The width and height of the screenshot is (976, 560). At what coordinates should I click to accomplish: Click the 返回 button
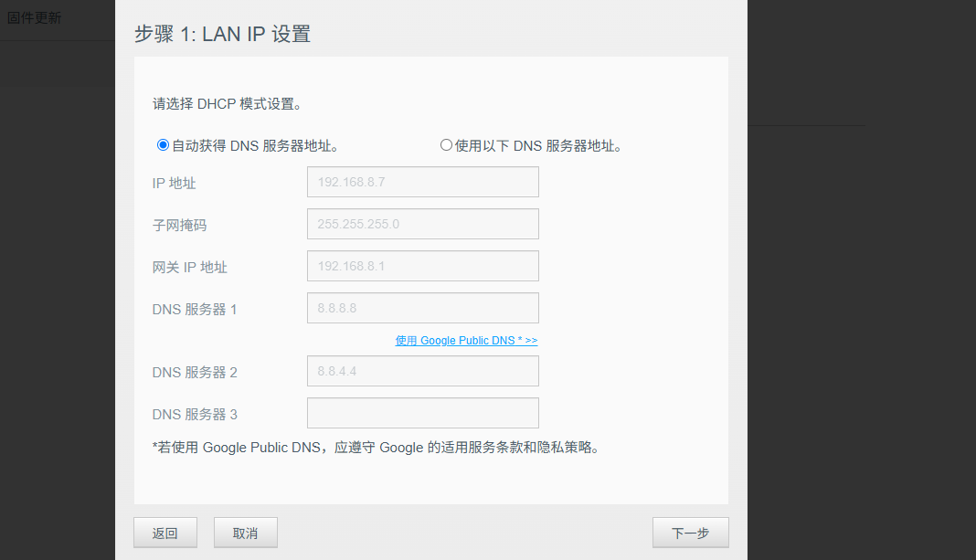tap(164, 533)
